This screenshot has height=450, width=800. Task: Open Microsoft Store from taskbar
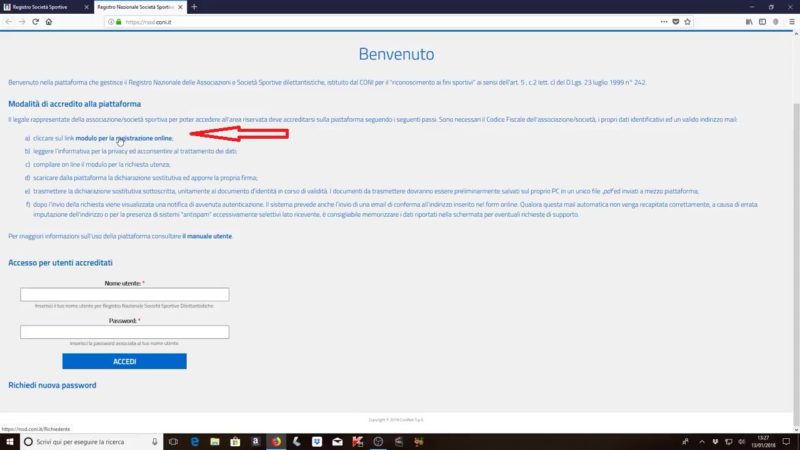(x=235, y=442)
